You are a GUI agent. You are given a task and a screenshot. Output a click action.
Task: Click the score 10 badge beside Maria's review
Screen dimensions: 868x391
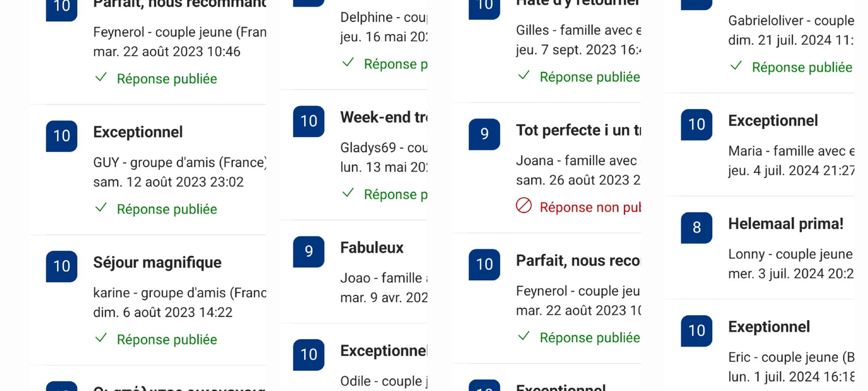[x=697, y=125]
